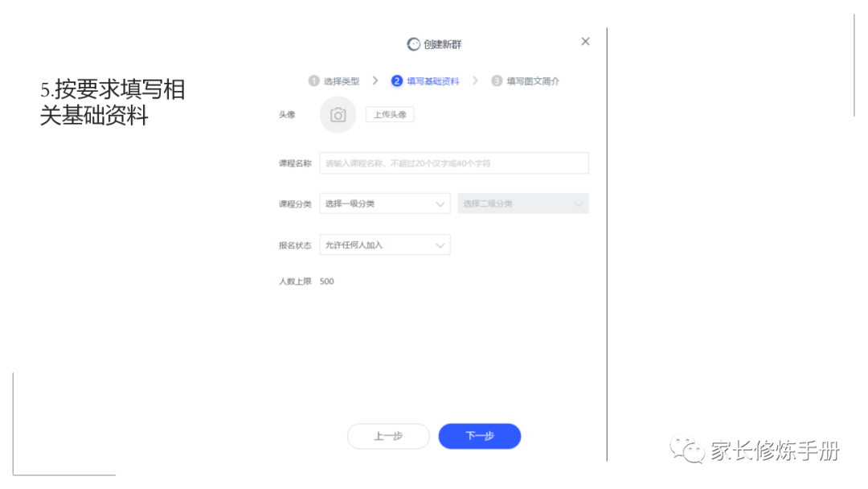Click the chevron after 填写基础资料 step
This screenshot has width=868, height=489.
(x=475, y=81)
